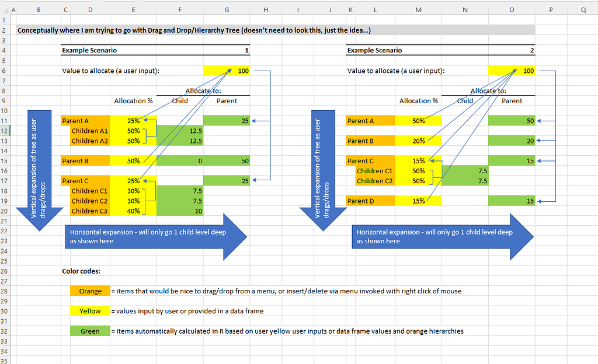This screenshot has height=364, width=598.
Task: Select the 'Children C1' label under Parent C in Scenario 2
Action: point(375,170)
